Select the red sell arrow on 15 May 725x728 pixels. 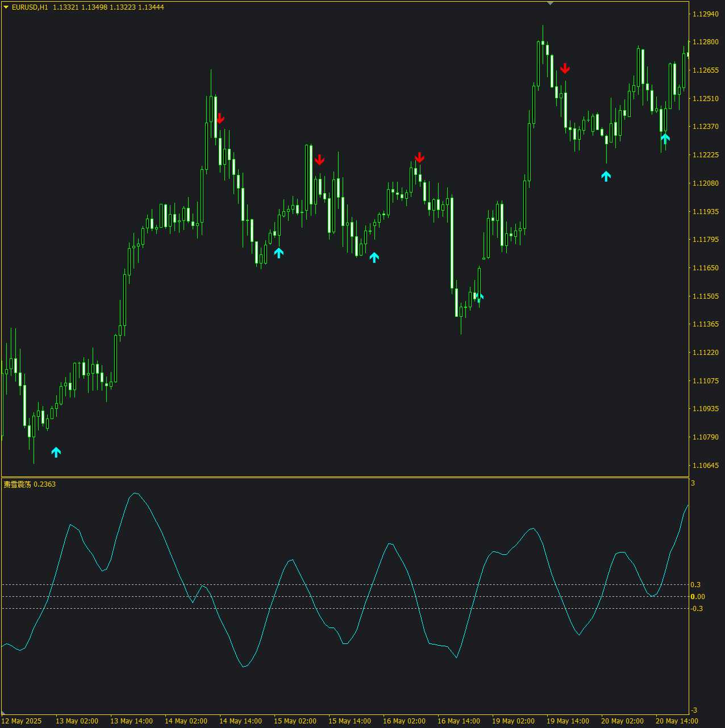[x=319, y=160]
